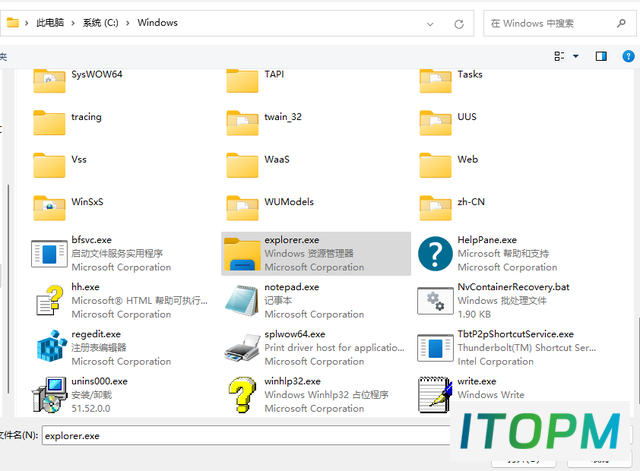Click the 'NvContainerRecovery.bat' file name

(513, 287)
